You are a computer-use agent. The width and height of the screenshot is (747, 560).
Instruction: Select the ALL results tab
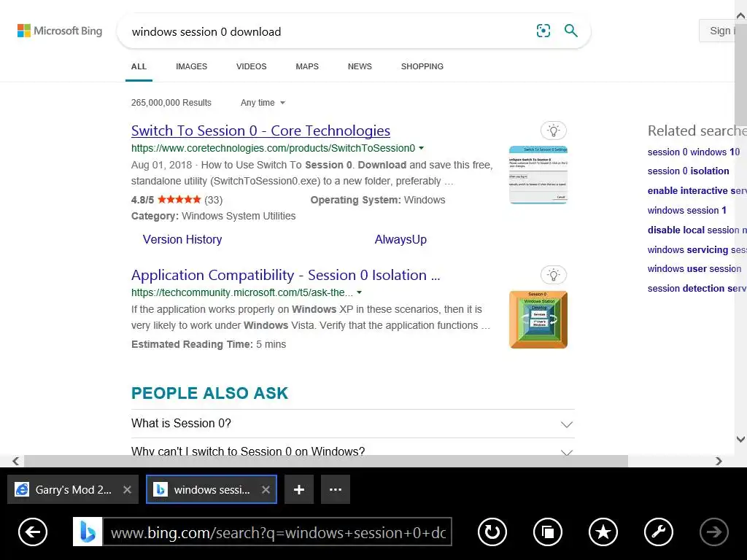[x=139, y=66]
